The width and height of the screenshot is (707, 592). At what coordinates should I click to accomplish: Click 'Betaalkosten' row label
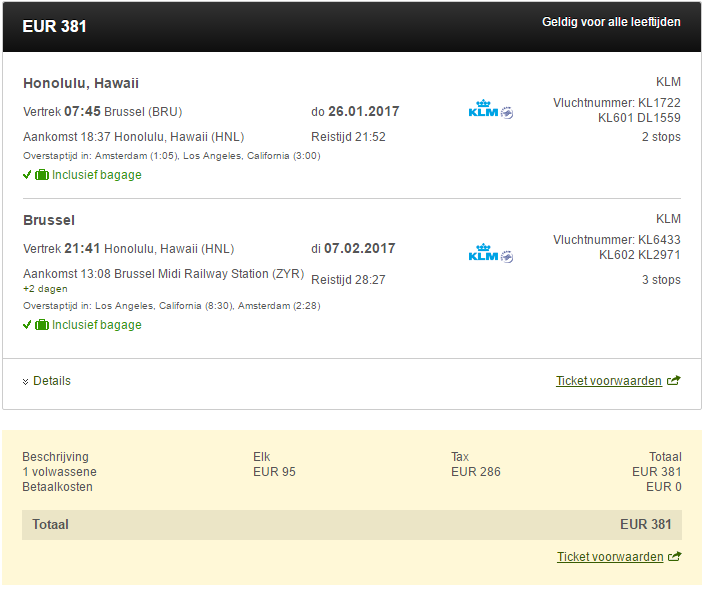(57, 487)
